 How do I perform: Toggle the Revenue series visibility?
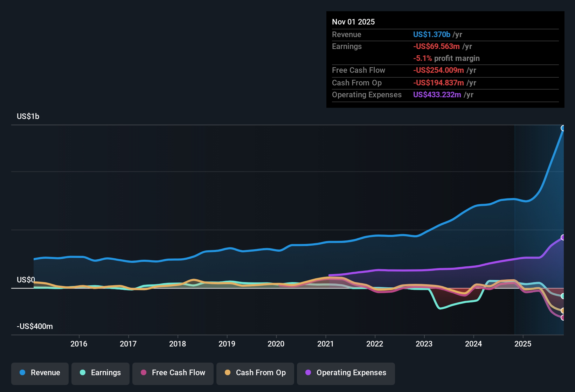(x=40, y=373)
